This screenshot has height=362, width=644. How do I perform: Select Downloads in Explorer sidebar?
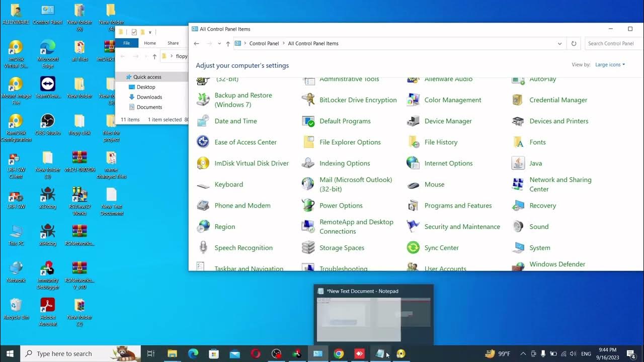tap(149, 97)
